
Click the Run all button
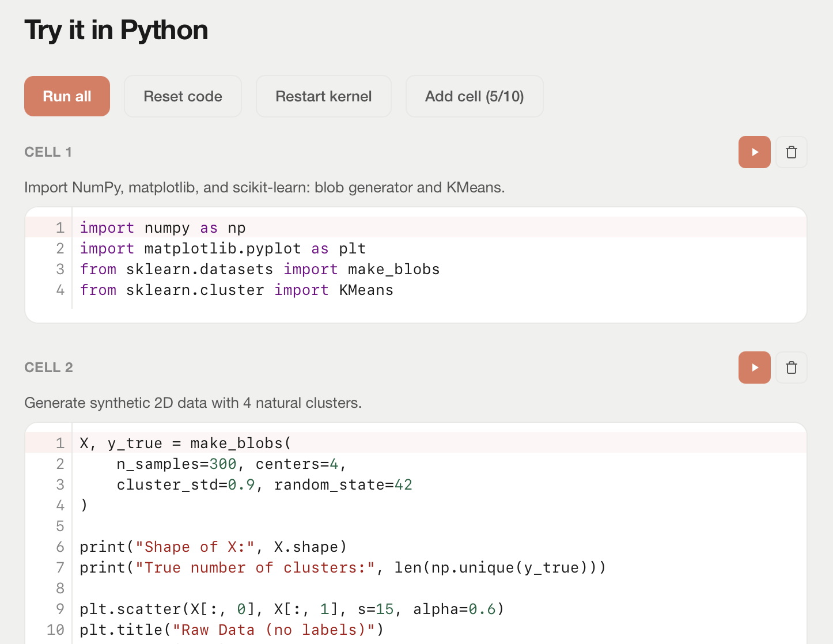tap(67, 96)
